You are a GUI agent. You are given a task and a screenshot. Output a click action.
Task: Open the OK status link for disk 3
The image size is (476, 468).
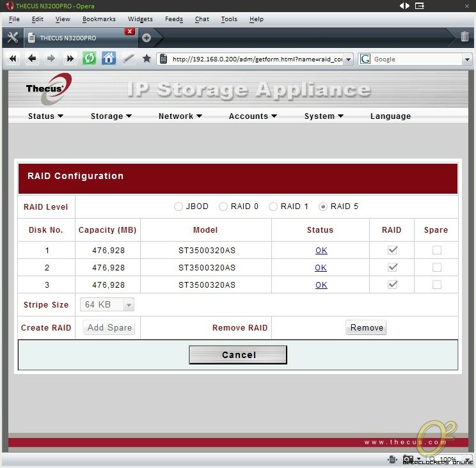click(x=321, y=285)
